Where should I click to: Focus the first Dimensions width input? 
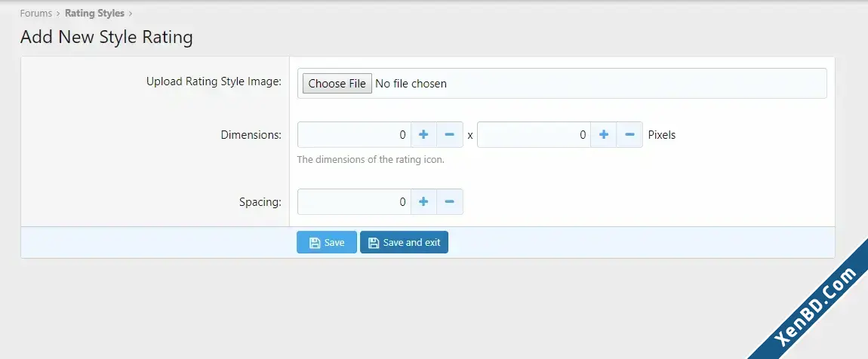(x=354, y=134)
